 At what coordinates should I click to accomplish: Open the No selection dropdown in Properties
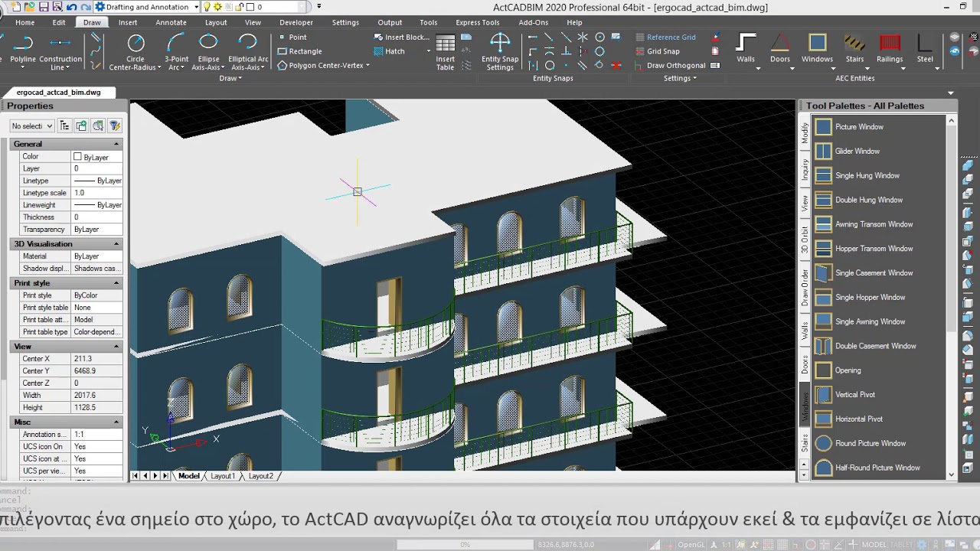coord(32,126)
